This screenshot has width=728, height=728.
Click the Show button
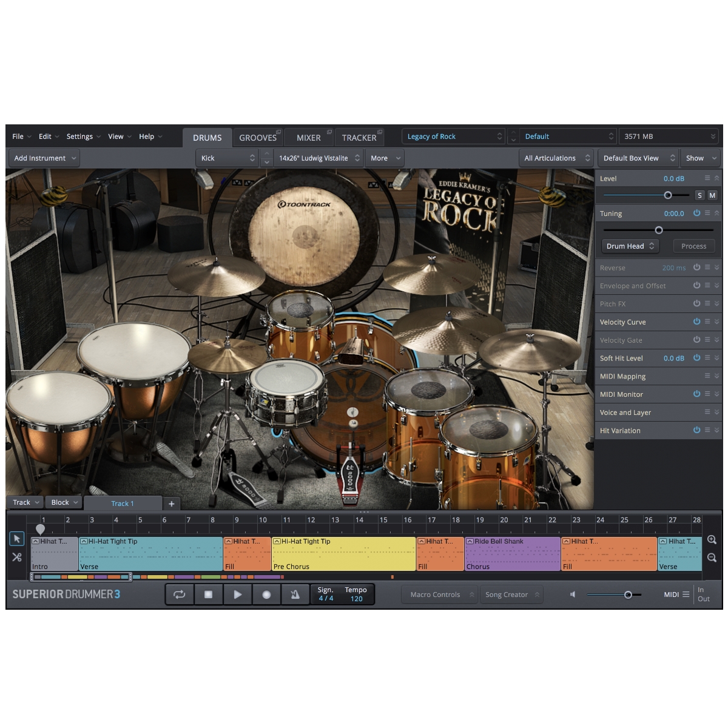pos(701,158)
